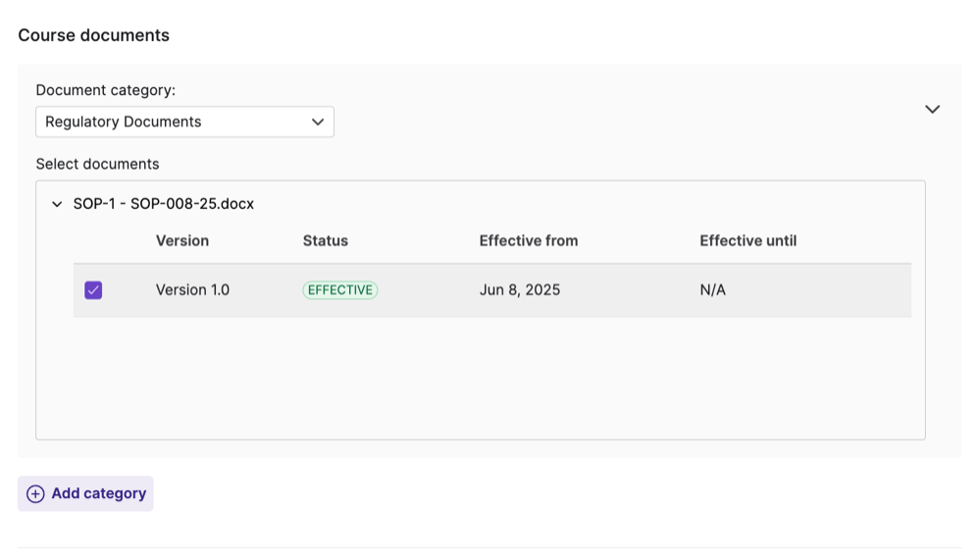
Task: Click the Jun 8, 2025 effective date
Action: [519, 290]
